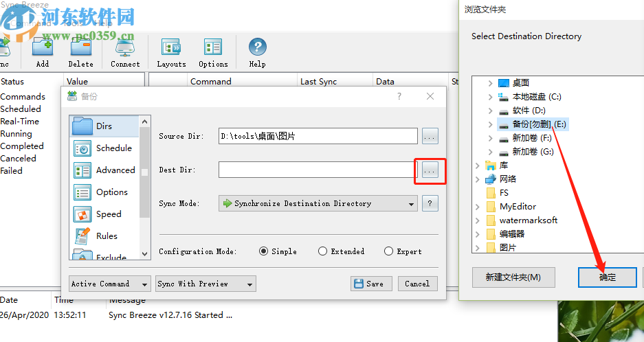This screenshot has width=644, height=342.
Task: Click the Failed status row
Action: coord(12,171)
